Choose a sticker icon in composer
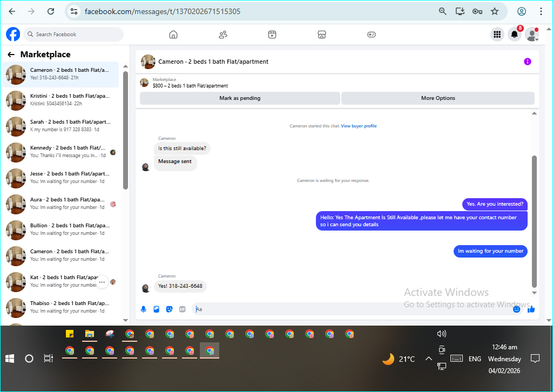Screen dimensions: 553x392 click(169, 309)
